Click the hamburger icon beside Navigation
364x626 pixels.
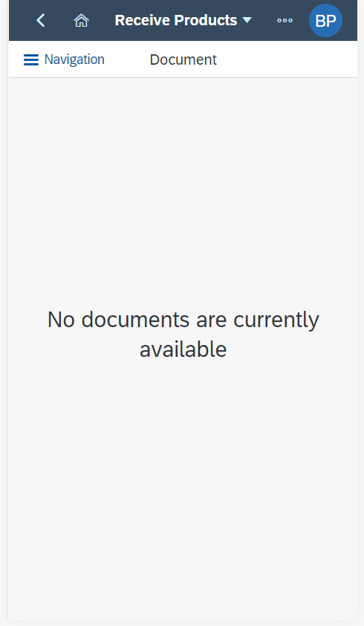(31, 60)
